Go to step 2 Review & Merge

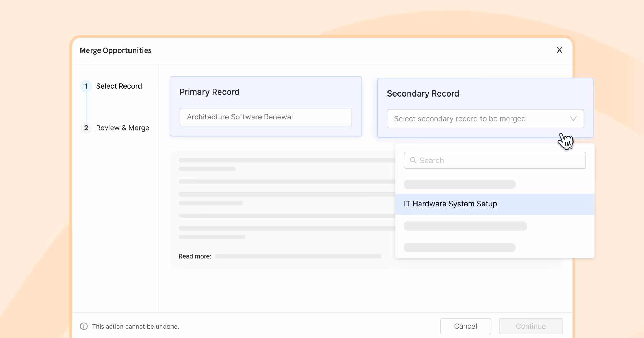[x=115, y=128]
